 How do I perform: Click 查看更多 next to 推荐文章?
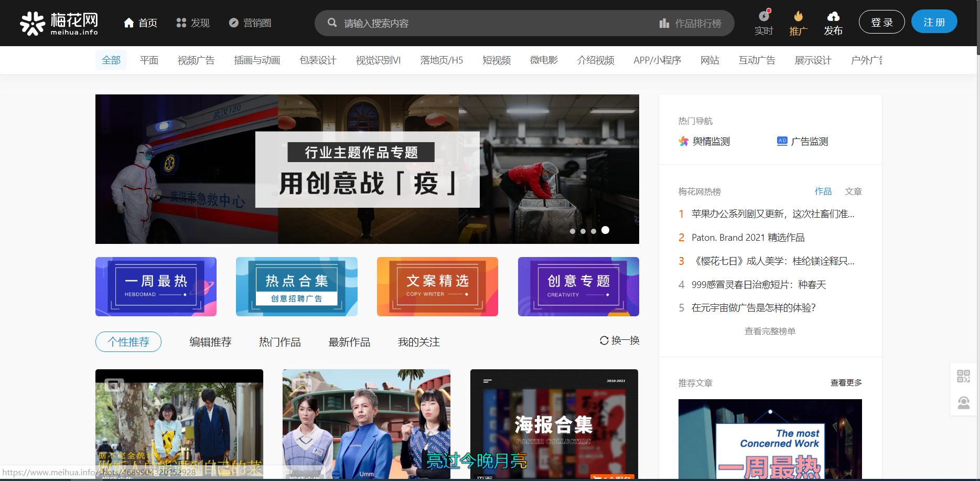pyautogui.click(x=845, y=383)
